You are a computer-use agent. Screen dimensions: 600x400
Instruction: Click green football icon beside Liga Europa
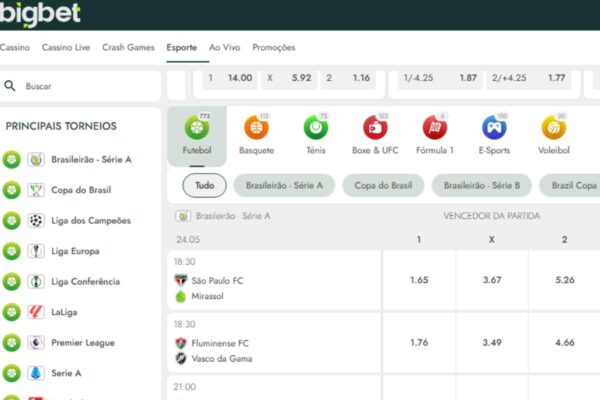click(12, 251)
